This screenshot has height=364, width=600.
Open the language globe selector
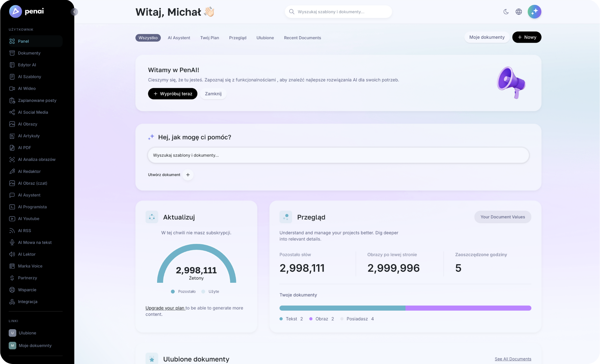(519, 11)
